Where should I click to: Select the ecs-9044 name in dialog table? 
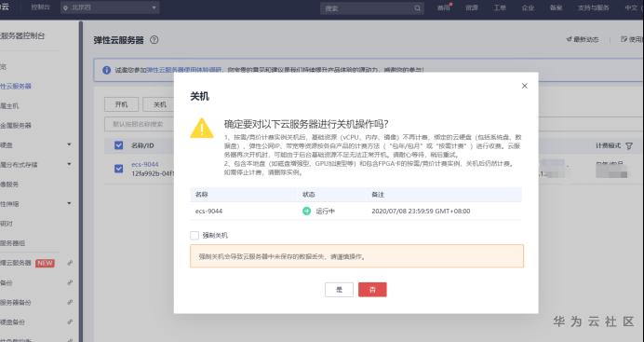click(208, 211)
